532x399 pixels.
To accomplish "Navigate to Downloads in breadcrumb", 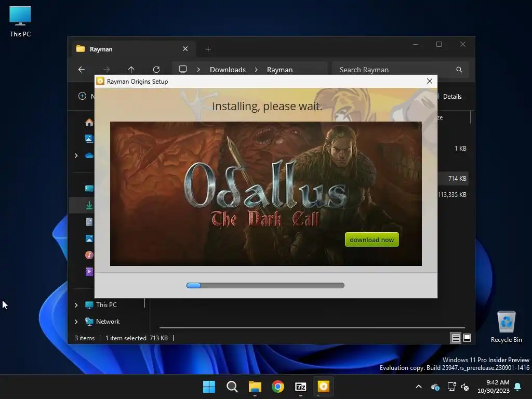I will [228, 70].
